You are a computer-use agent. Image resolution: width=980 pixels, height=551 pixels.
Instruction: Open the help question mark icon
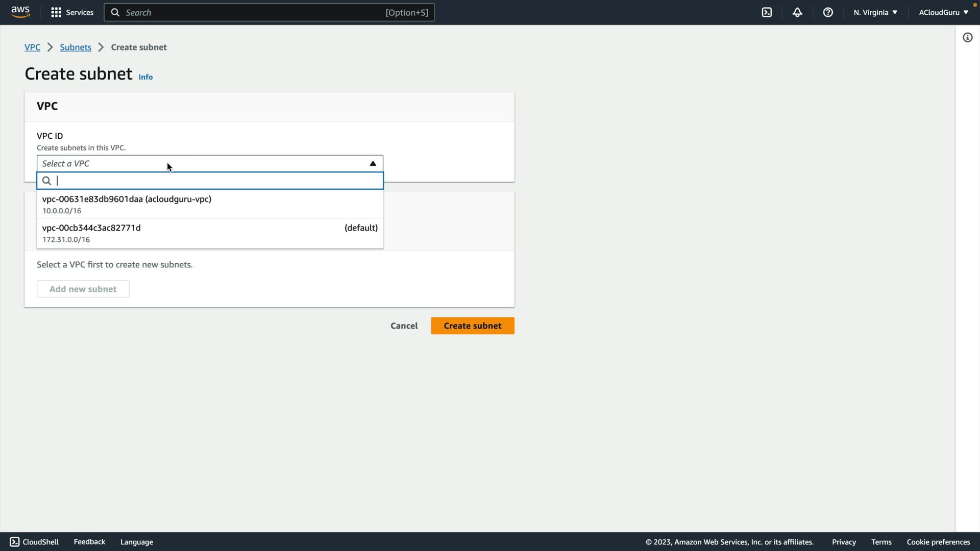pyautogui.click(x=828, y=12)
